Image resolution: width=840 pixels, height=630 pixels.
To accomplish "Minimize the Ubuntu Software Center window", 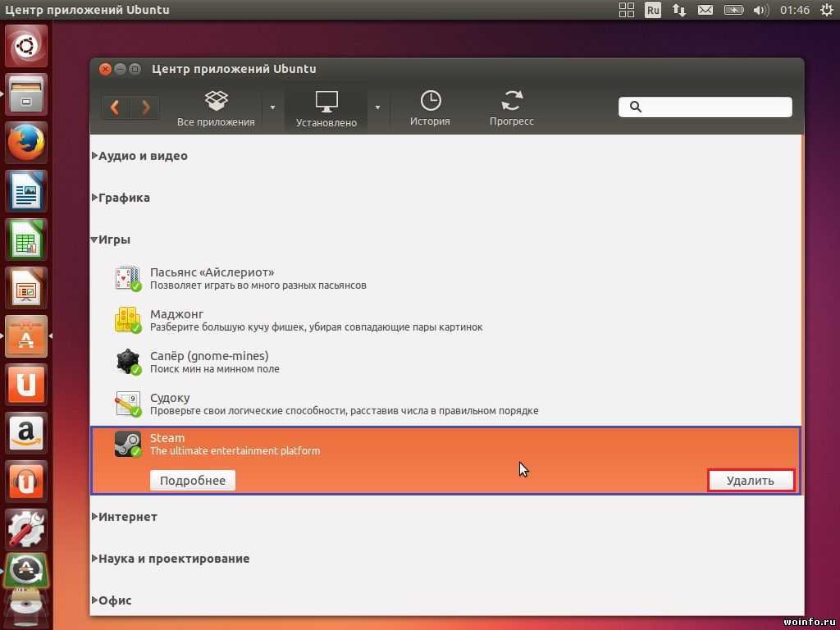I will click(121, 69).
